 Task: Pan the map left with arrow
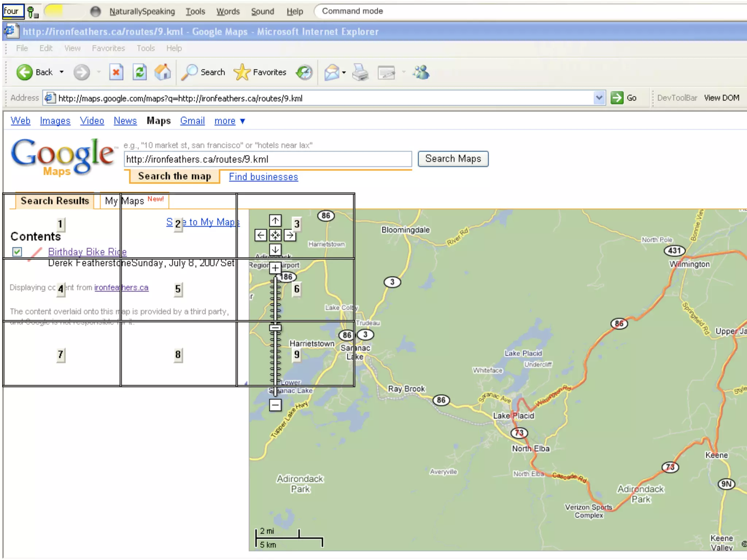[x=260, y=236]
